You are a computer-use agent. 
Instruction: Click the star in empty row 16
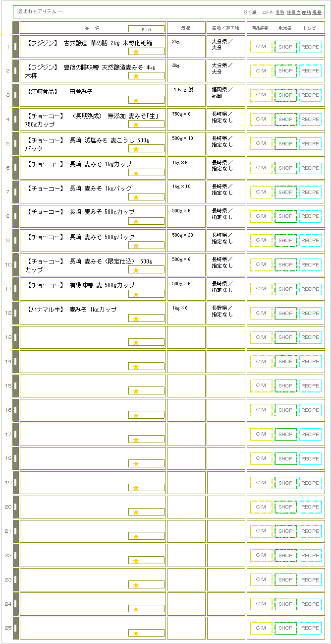click(x=136, y=415)
